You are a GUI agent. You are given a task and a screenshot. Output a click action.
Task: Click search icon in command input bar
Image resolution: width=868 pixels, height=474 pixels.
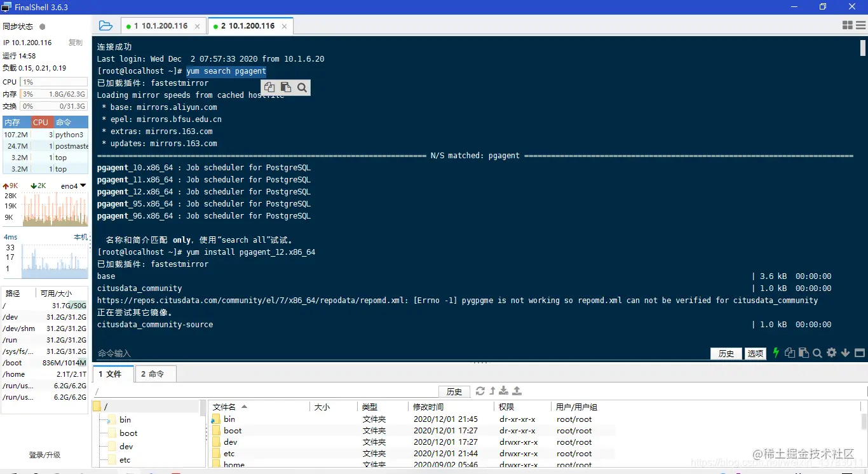pos(818,353)
